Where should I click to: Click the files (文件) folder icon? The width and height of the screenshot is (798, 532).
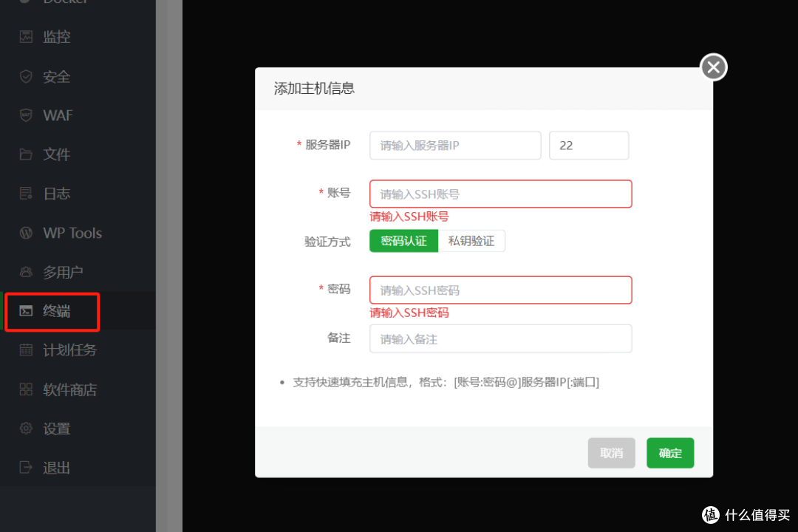pyautogui.click(x=26, y=154)
